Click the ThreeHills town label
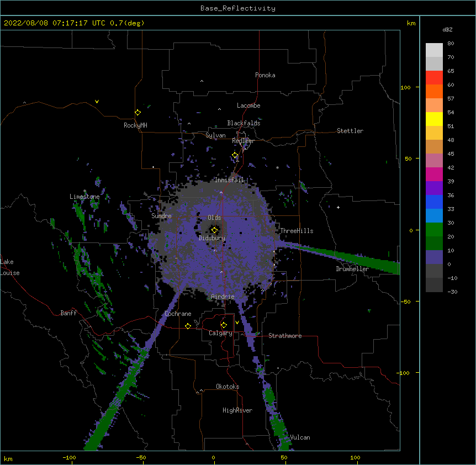Image resolution: width=476 pixels, height=465 pixels. pos(297,231)
